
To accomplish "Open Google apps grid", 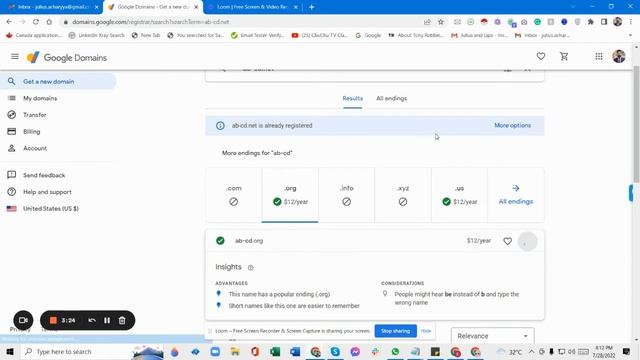I will click(x=599, y=57).
